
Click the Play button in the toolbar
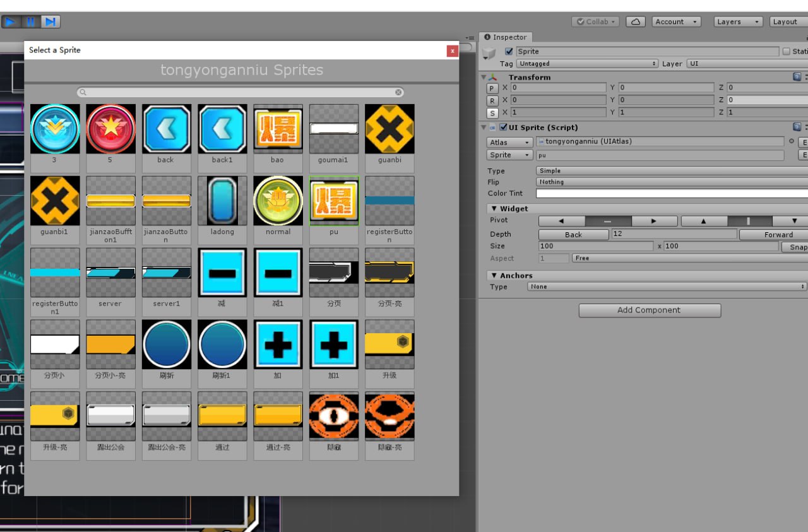[x=11, y=21]
